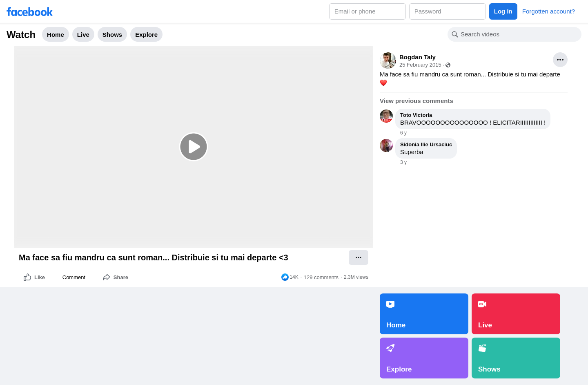This screenshot has height=385, width=588.
Task: Click the blue like reaction icon
Action: click(x=285, y=277)
